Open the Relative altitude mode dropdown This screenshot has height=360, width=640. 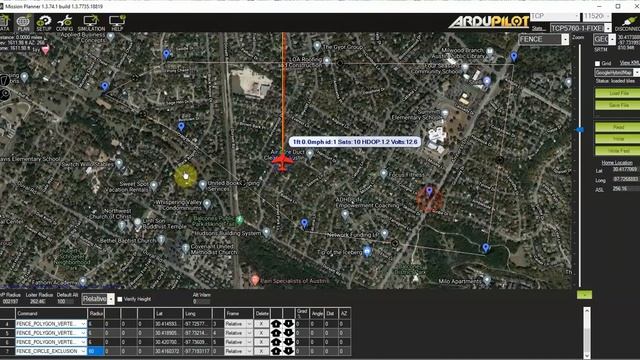[x=98, y=299]
